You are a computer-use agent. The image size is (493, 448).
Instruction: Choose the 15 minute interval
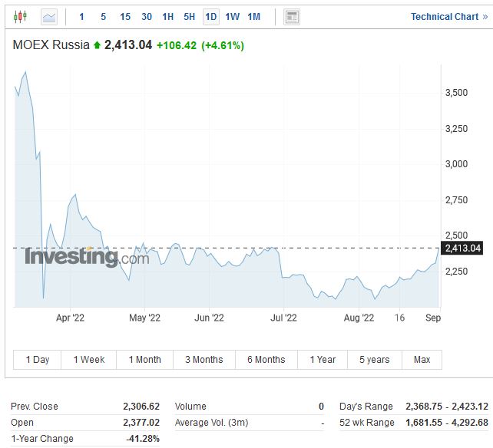click(125, 16)
